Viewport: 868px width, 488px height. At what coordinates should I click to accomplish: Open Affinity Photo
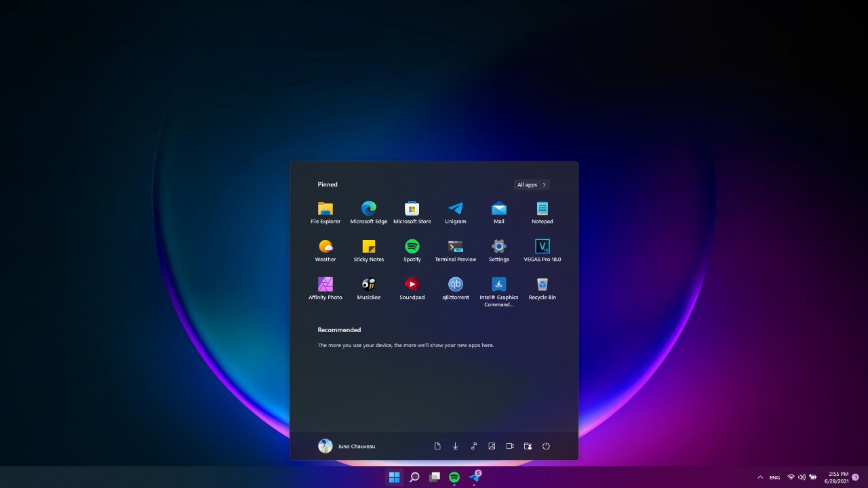(325, 288)
